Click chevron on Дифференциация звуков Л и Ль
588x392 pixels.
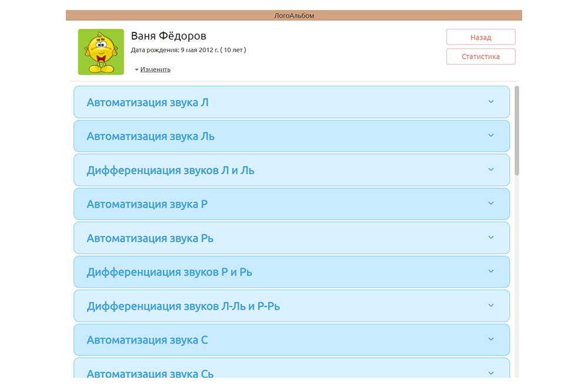point(491,170)
